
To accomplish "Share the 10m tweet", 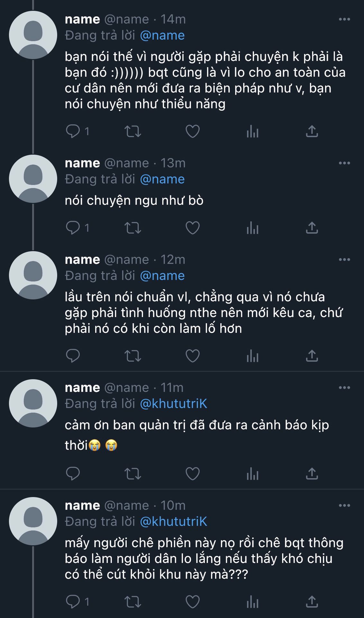I will pos(312,602).
